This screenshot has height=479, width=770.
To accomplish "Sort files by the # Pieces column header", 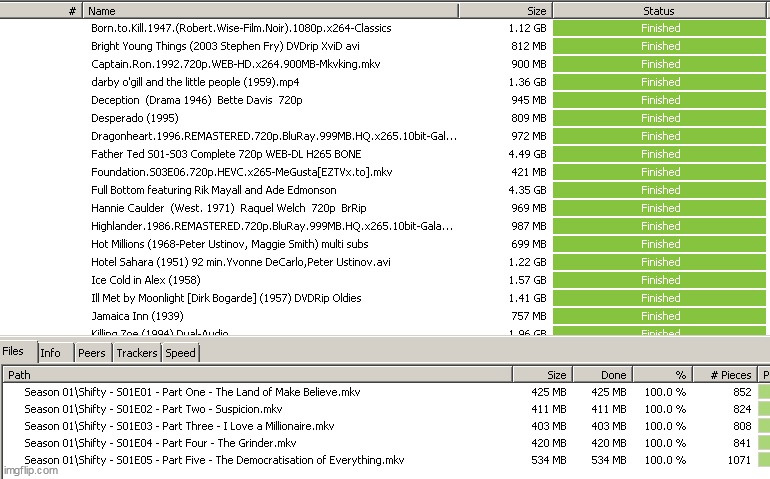I will pos(725,375).
